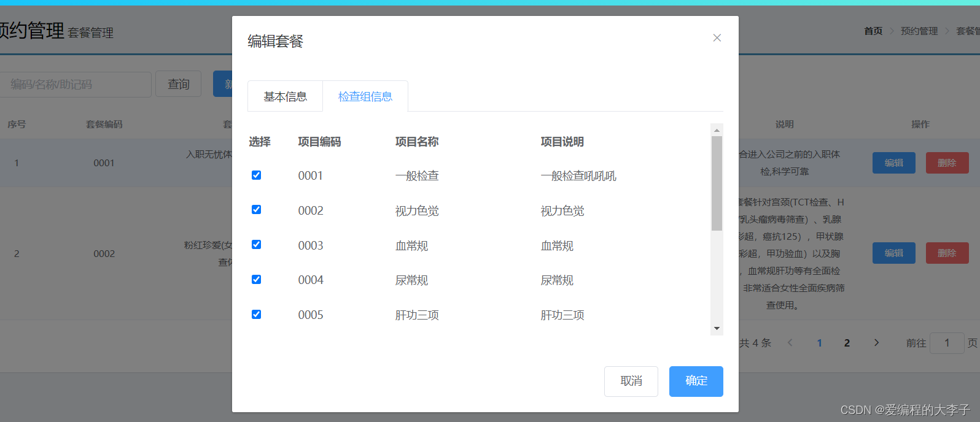The height and width of the screenshot is (422, 980).
Task: Switch to the 基本信息 tab
Action: pos(286,96)
